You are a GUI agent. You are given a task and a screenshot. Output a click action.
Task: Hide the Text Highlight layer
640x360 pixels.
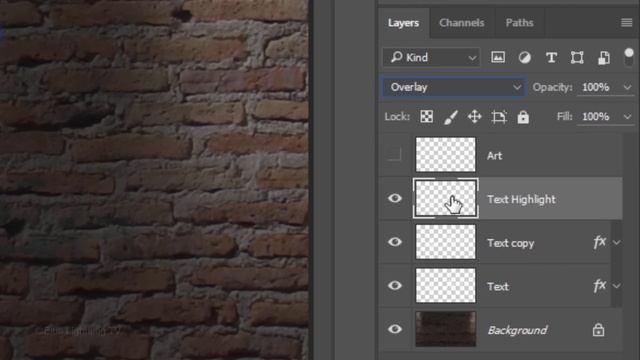(x=395, y=198)
